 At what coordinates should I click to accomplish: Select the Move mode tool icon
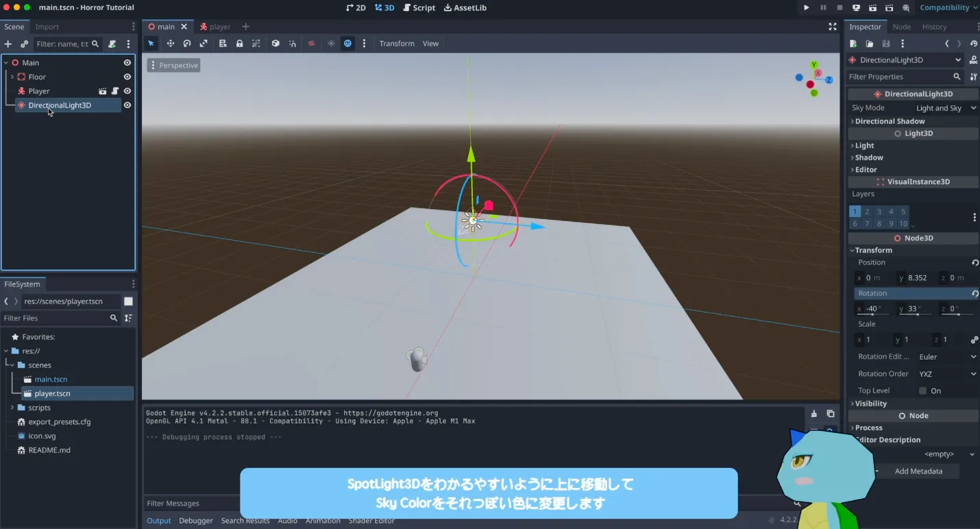coord(170,43)
